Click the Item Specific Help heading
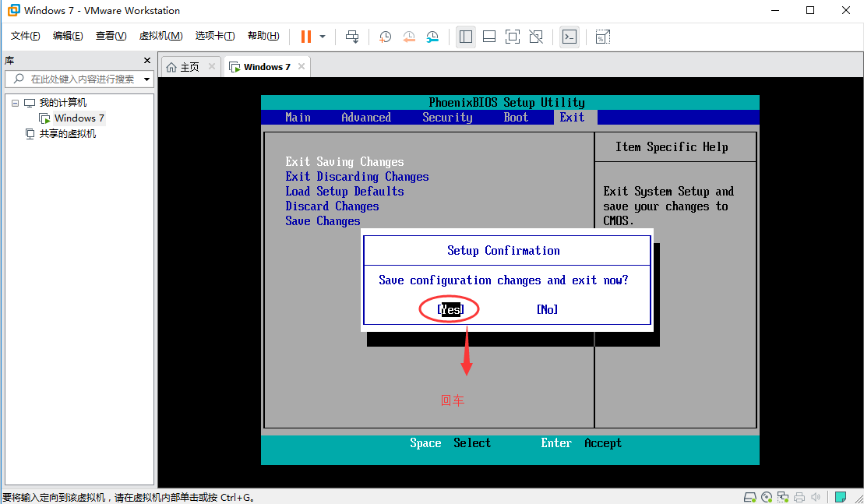864x504 pixels. [672, 147]
